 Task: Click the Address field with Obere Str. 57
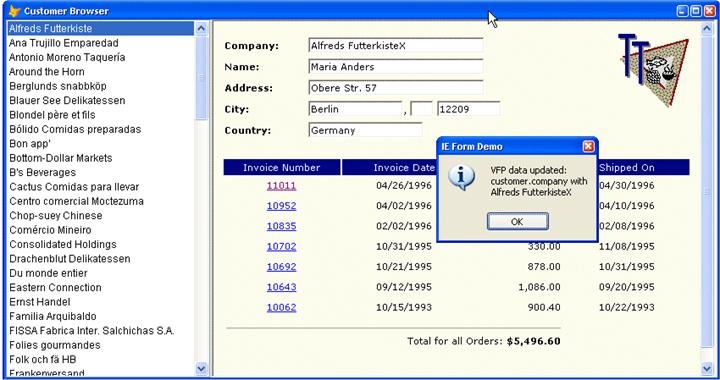(396, 88)
